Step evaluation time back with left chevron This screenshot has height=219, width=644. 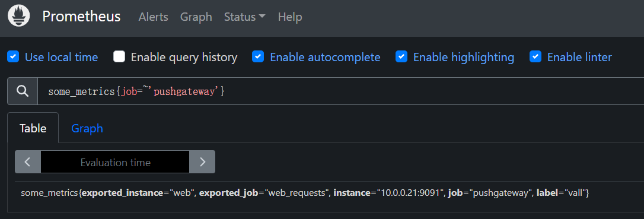[27, 162]
